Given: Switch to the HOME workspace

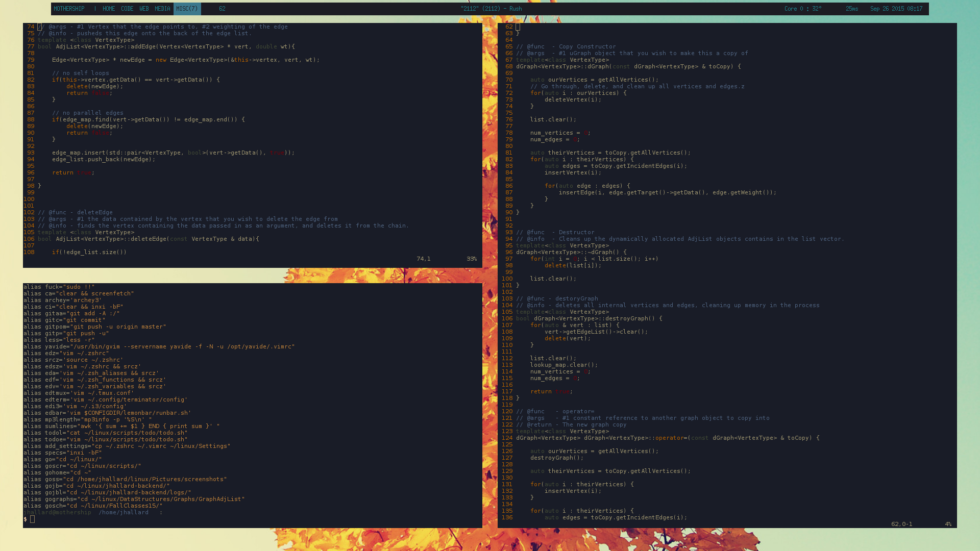Looking at the screenshot, I should point(108,9).
